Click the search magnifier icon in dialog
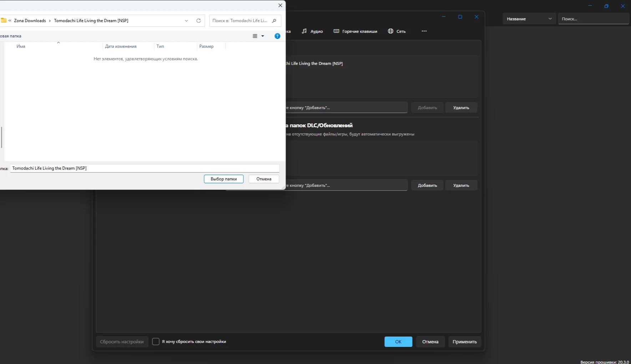The height and width of the screenshot is (364, 631). 274,21
